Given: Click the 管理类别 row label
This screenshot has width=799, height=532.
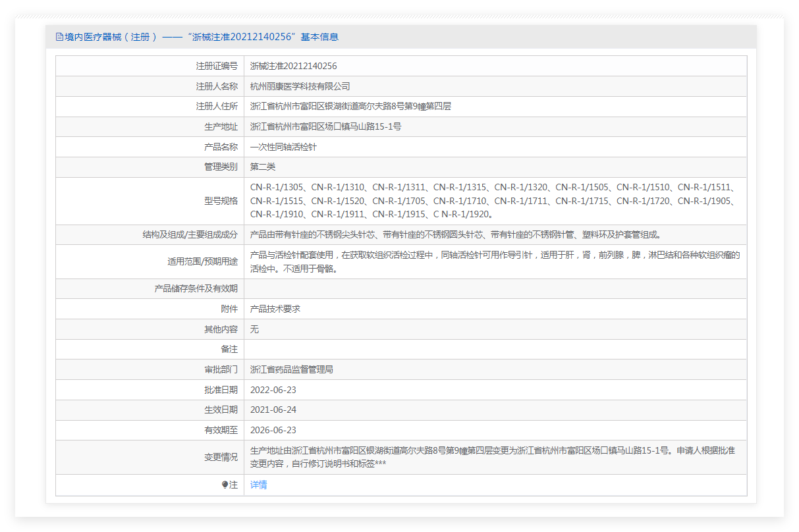Looking at the screenshot, I should point(221,167).
